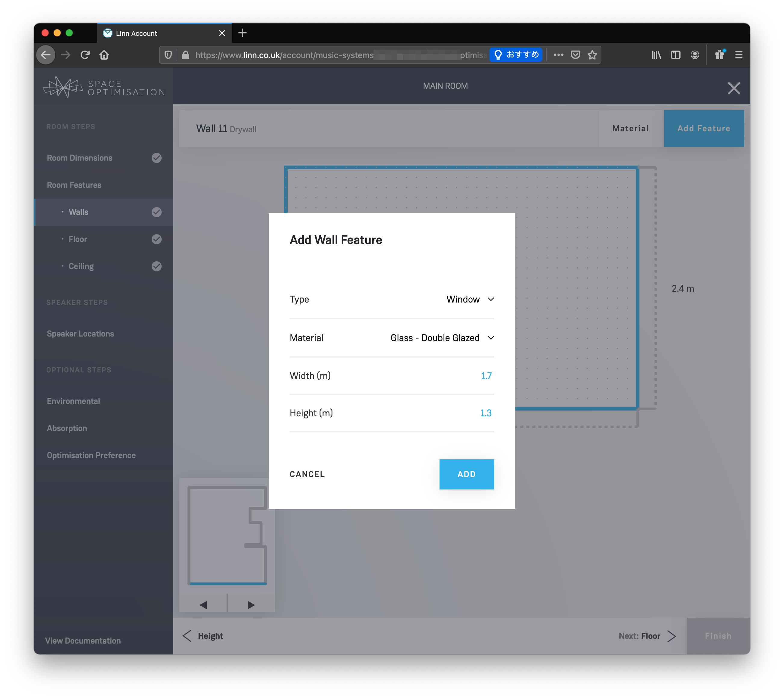
Task: Switch to the Material tab
Action: click(631, 128)
